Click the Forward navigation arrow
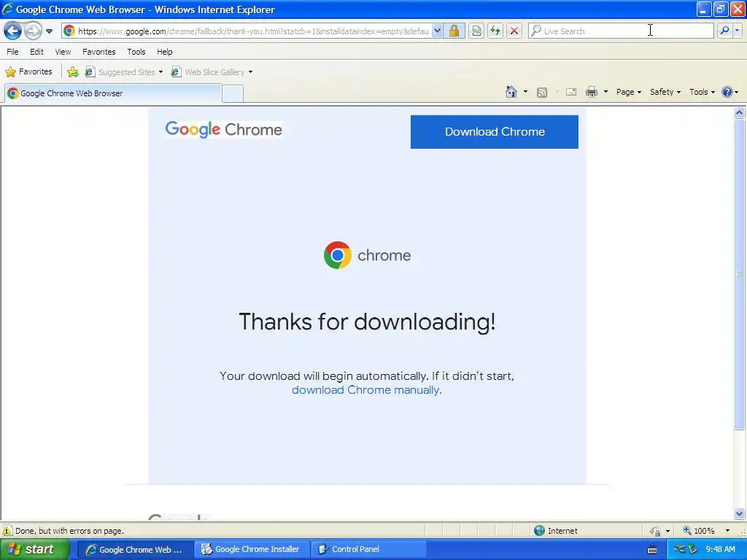The height and width of the screenshot is (560, 747). pyautogui.click(x=33, y=31)
